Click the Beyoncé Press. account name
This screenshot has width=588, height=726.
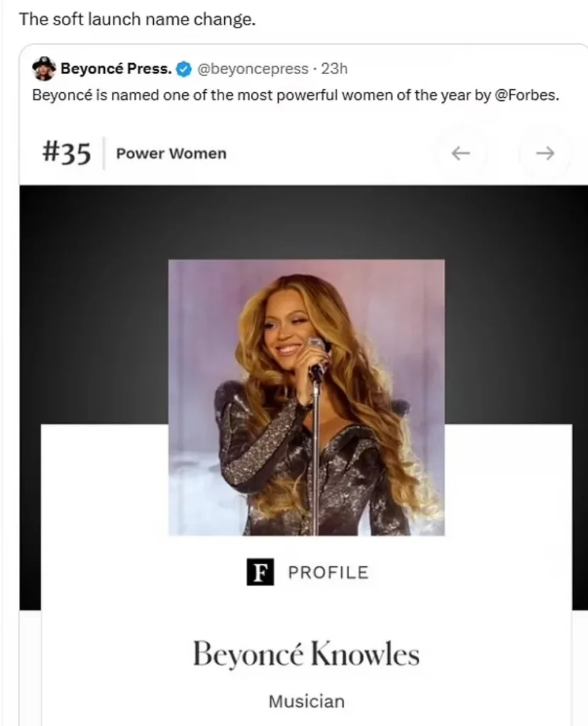[x=116, y=69]
